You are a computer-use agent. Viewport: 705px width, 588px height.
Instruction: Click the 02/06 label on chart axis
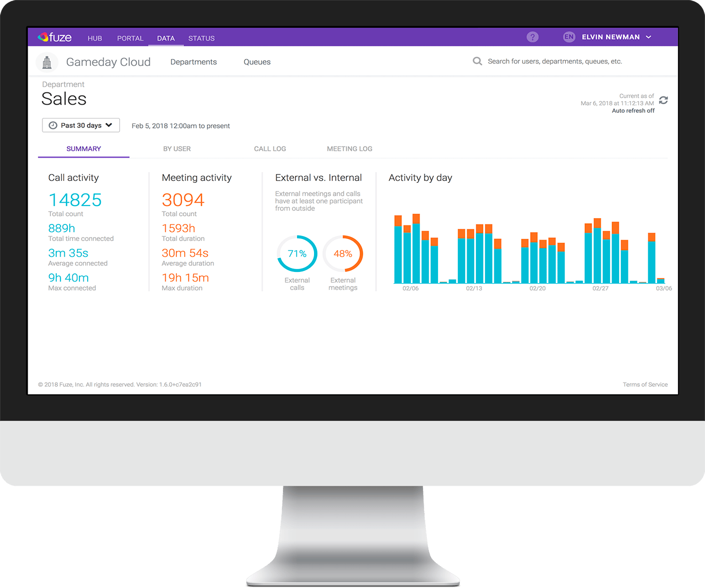(x=410, y=288)
